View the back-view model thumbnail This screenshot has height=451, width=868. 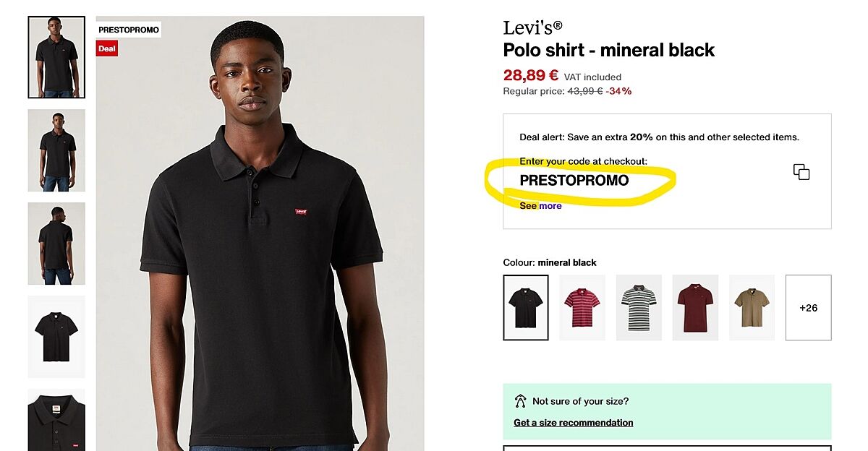click(56, 244)
